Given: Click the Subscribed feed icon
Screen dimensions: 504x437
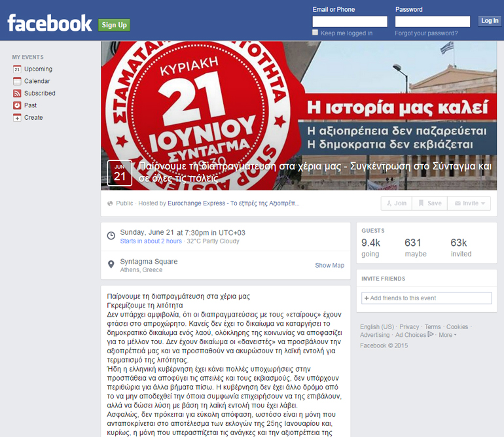Looking at the screenshot, I should (17, 94).
